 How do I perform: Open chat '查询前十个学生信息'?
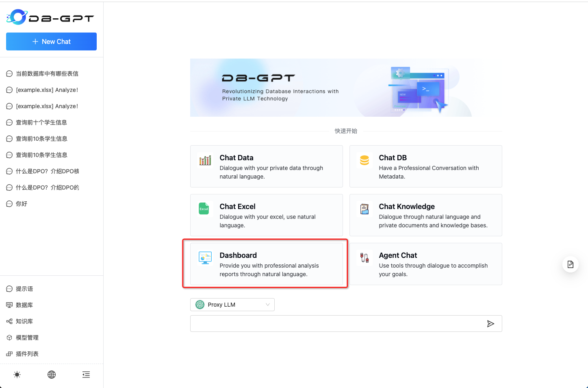pos(41,122)
